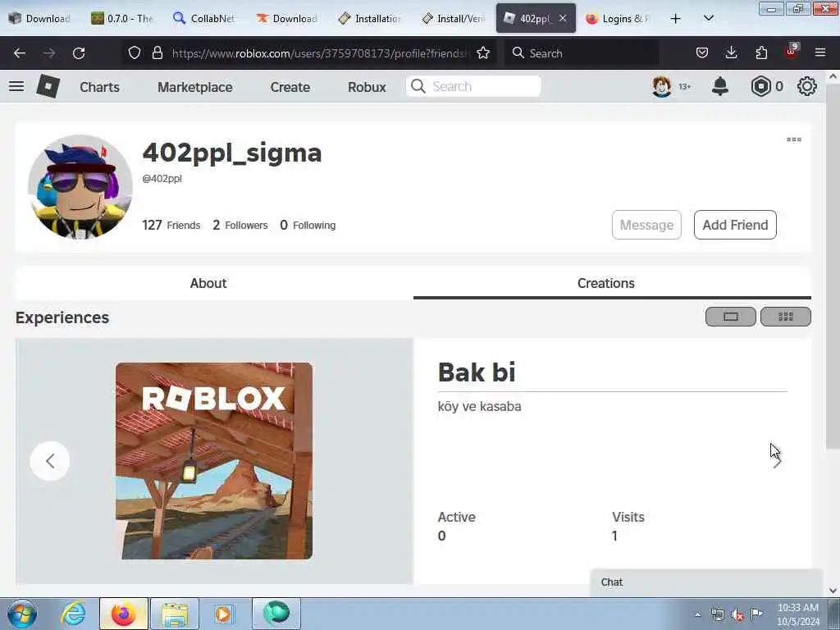The height and width of the screenshot is (630, 840).
Task: Click the 402ppl_sigma profile avatar picture
Action: (80, 186)
